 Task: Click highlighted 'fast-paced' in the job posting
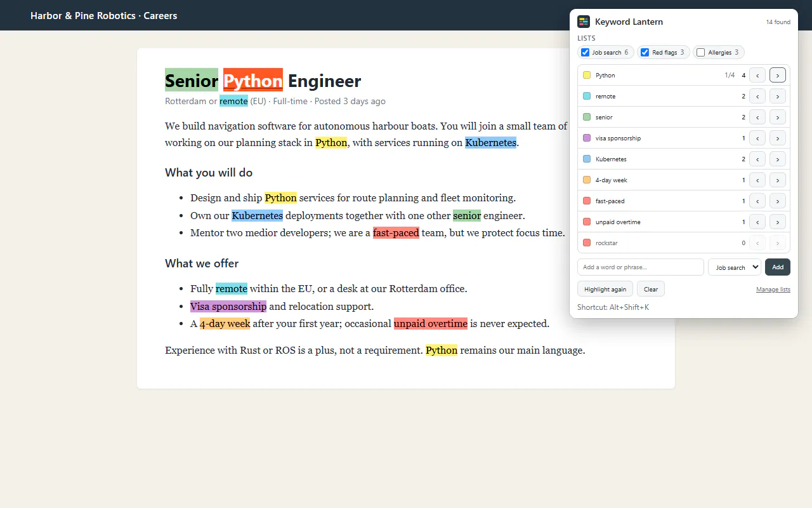[x=396, y=232]
